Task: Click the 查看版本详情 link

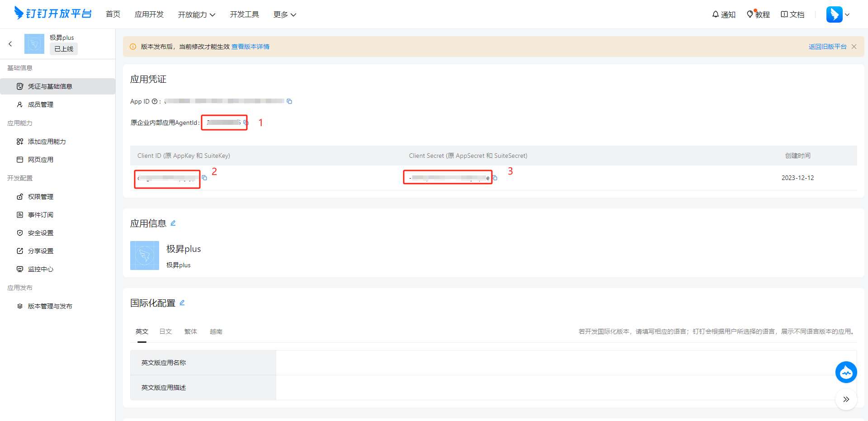Action: coord(250,47)
